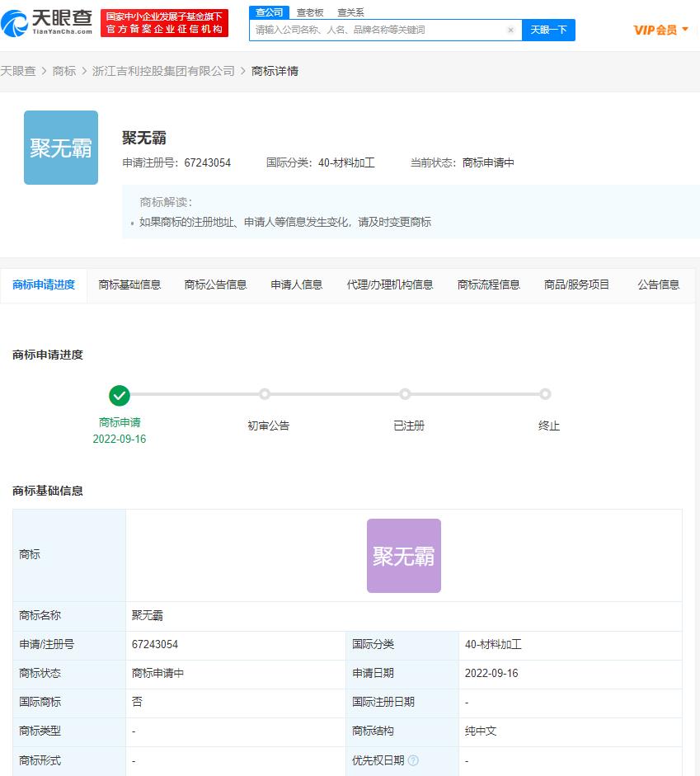This screenshot has width=700, height=776.
Task: Click header text 40-材料加工 classification
Action: tap(346, 162)
